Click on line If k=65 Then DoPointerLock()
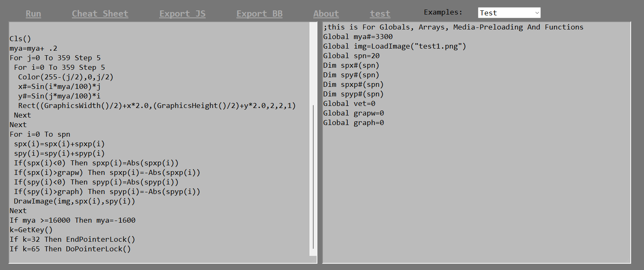This screenshot has height=270, width=644. point(70,249)
